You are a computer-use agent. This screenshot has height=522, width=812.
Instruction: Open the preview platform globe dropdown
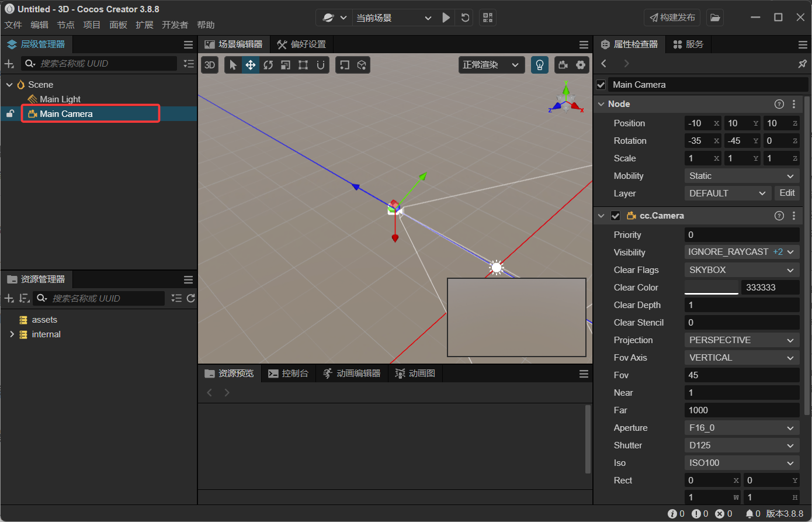click(335, 18)
